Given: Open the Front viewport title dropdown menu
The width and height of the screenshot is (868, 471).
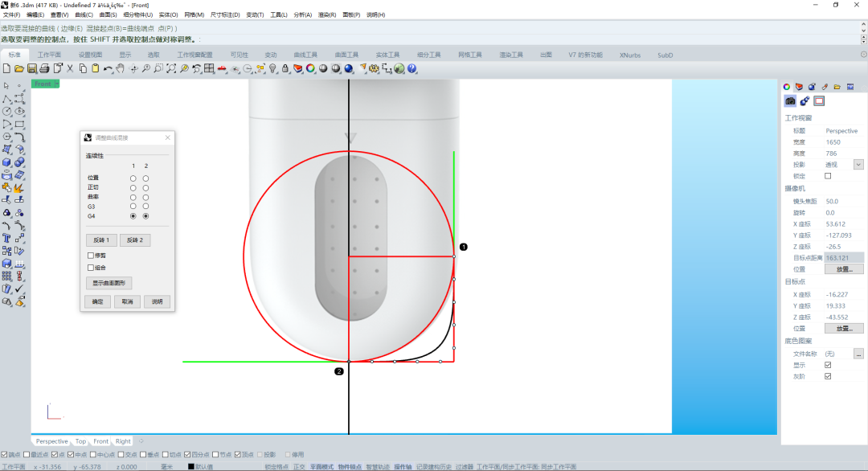Looking at the screenshot, I should click(x=55, y=84).
